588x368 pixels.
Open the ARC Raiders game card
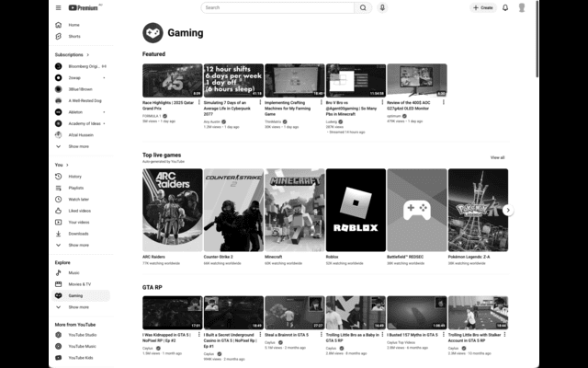[173, 210]
